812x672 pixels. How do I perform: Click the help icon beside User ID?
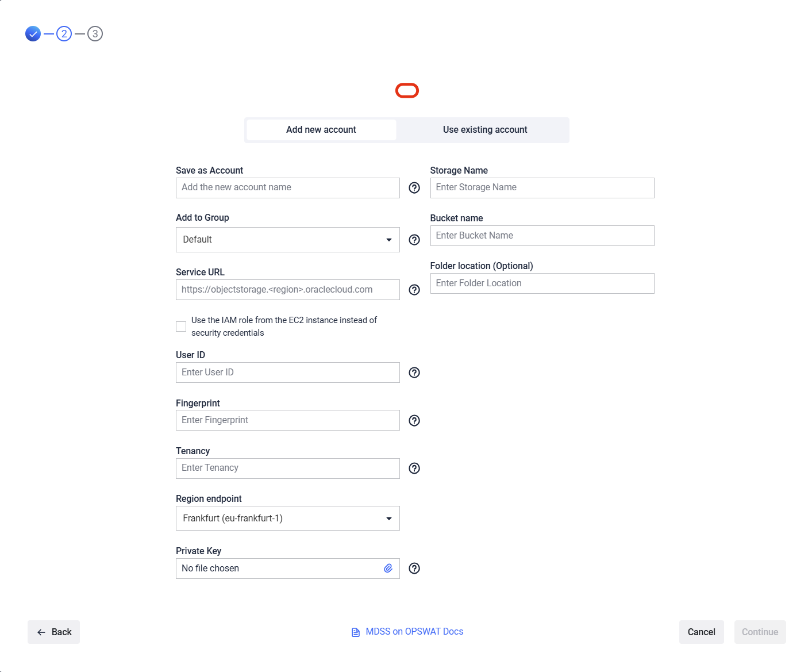click(414, 373)
